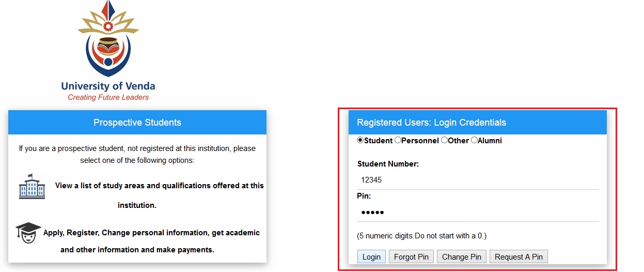
Task: Click the Request A Pin button
Action: coord(519,257)
